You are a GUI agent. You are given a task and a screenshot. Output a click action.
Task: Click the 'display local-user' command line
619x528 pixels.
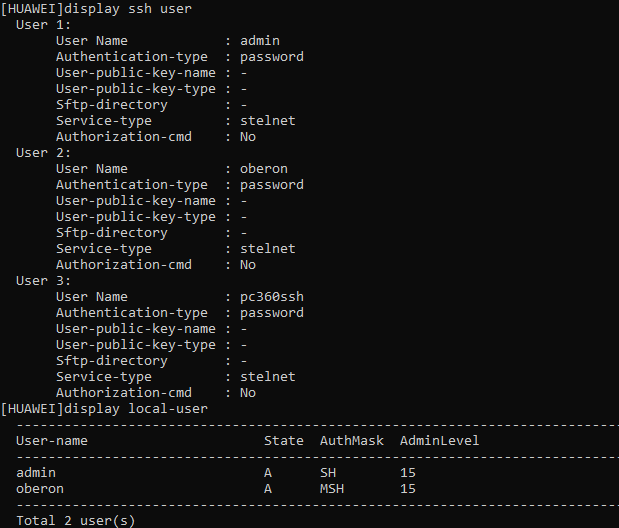click(104, 409)
